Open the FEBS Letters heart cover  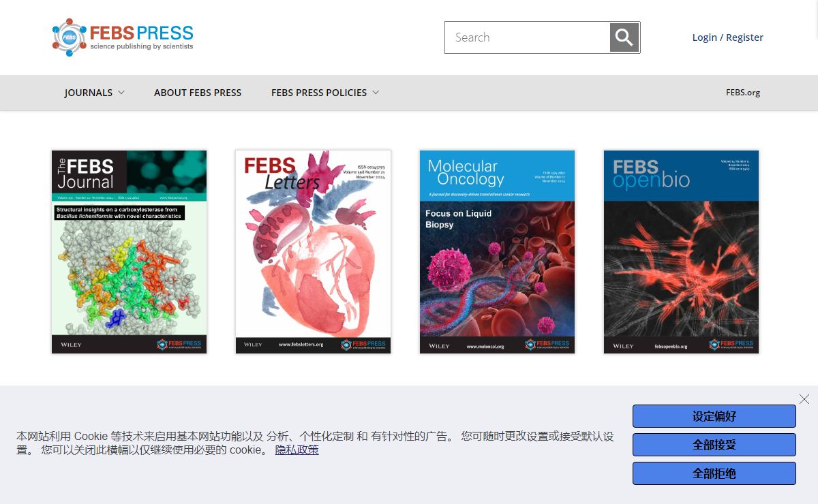(313, 252)
